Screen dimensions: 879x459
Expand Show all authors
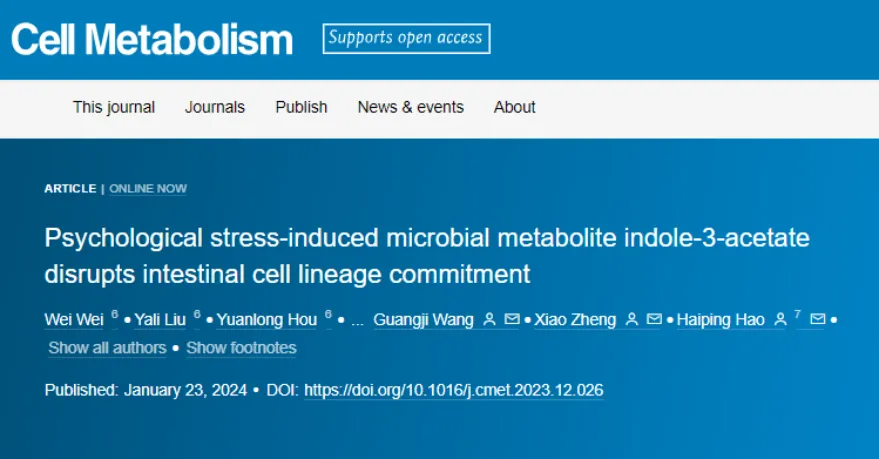coord(107,348)
